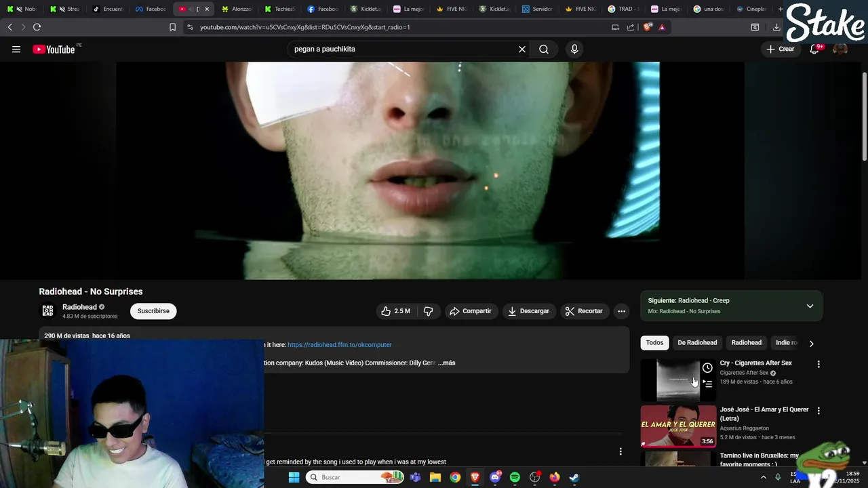
Task: Open the account avatar menu
Action: coord(840,49)
